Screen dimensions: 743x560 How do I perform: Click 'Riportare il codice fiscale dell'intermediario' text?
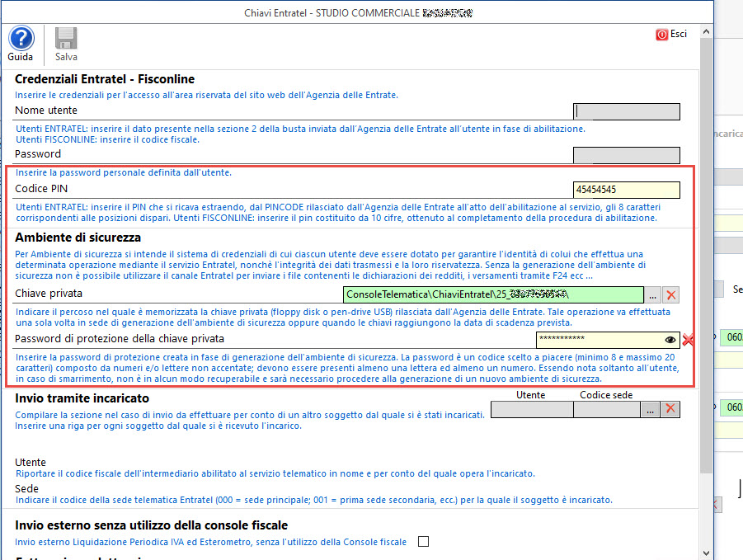[x=275, y=473]
